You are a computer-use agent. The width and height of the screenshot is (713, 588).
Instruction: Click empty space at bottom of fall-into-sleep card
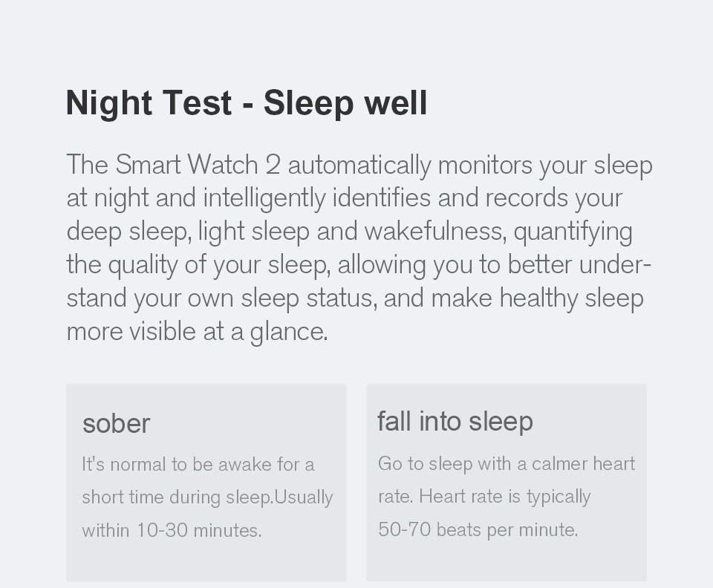coord(506,562)
